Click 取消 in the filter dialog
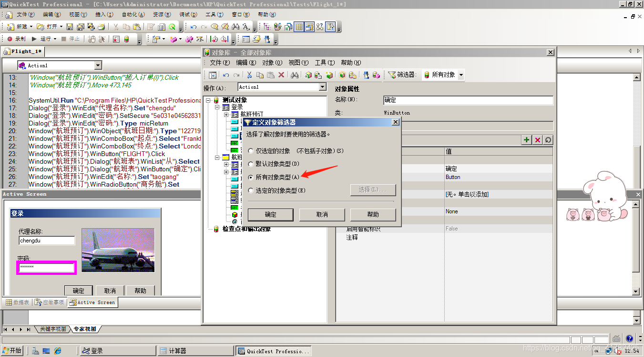The width and height of the screenshot is (644, 357). coord(322,215)
